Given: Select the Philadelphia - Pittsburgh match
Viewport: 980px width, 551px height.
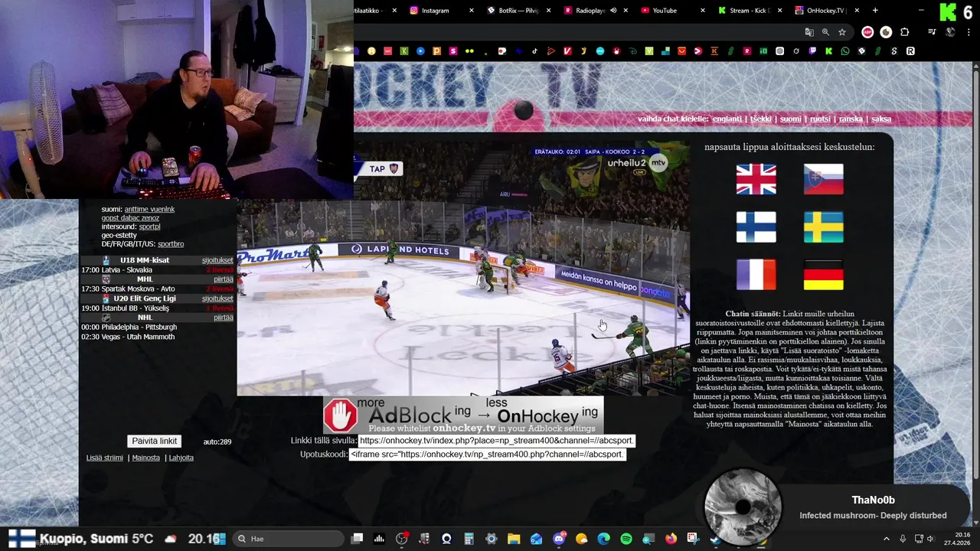Looking at the screenshot, I should pyautogui.click(x=139, y=328).
